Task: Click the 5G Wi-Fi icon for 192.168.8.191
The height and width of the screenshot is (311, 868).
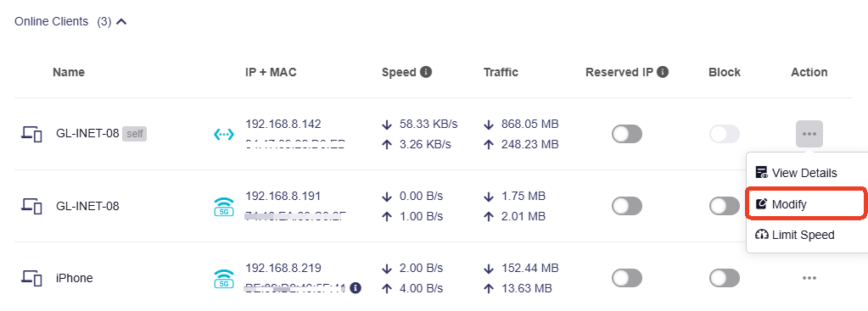Action: click(224, 207)
